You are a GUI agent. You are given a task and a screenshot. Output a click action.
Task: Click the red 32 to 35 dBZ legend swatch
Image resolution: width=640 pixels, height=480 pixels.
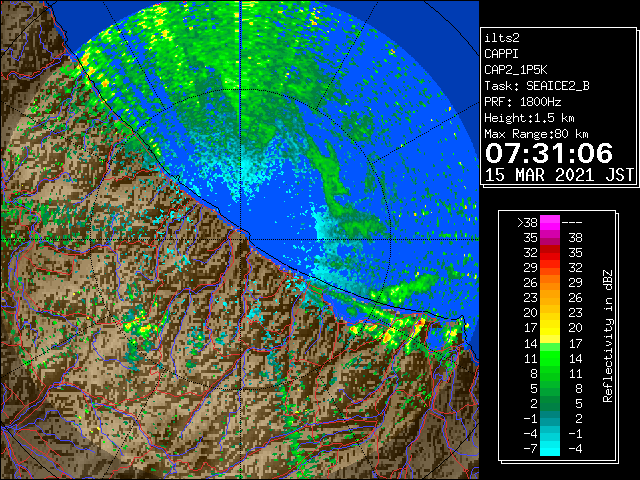pyautogui.click(x=550, y=253)
